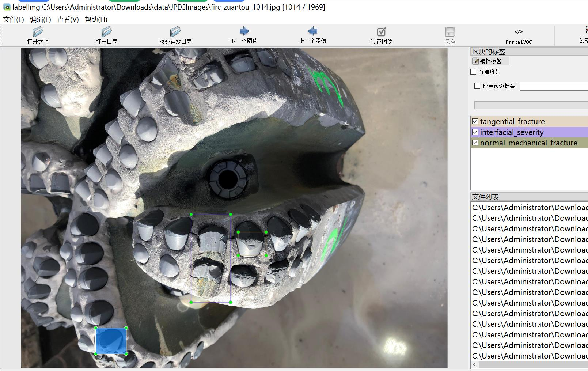
Task: Open the Help (帮助) menu
Action: 96,19
